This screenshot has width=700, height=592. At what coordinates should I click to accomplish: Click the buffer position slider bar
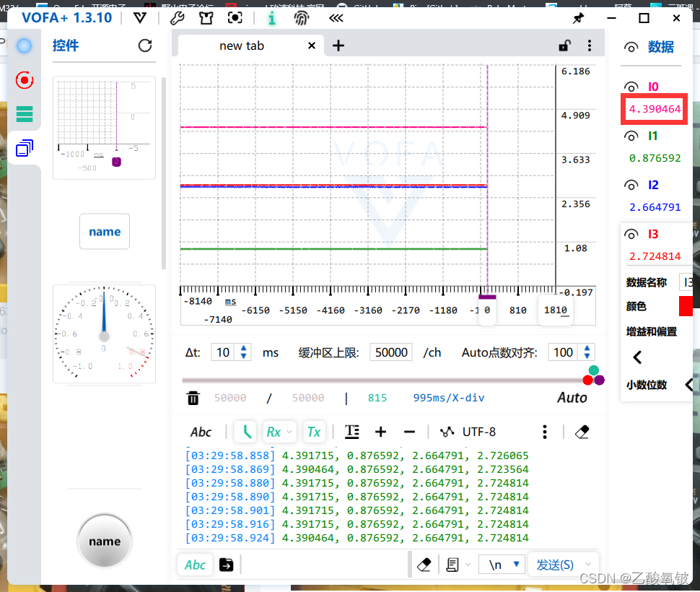(384, 380)
